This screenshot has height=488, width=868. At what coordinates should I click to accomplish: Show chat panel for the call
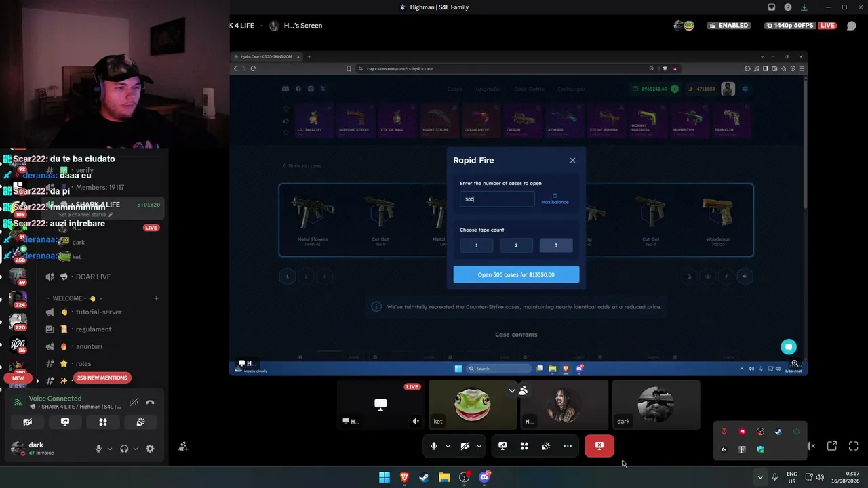click(852, 26)
